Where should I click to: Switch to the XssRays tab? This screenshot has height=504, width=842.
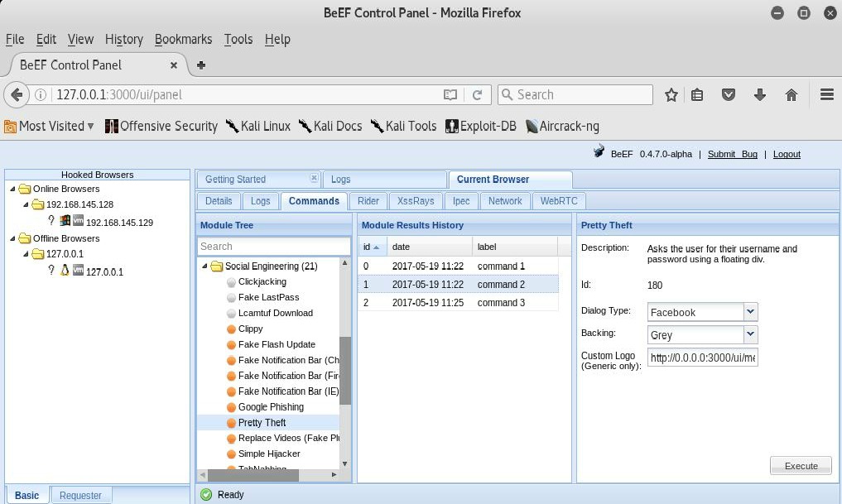[416, 201]
